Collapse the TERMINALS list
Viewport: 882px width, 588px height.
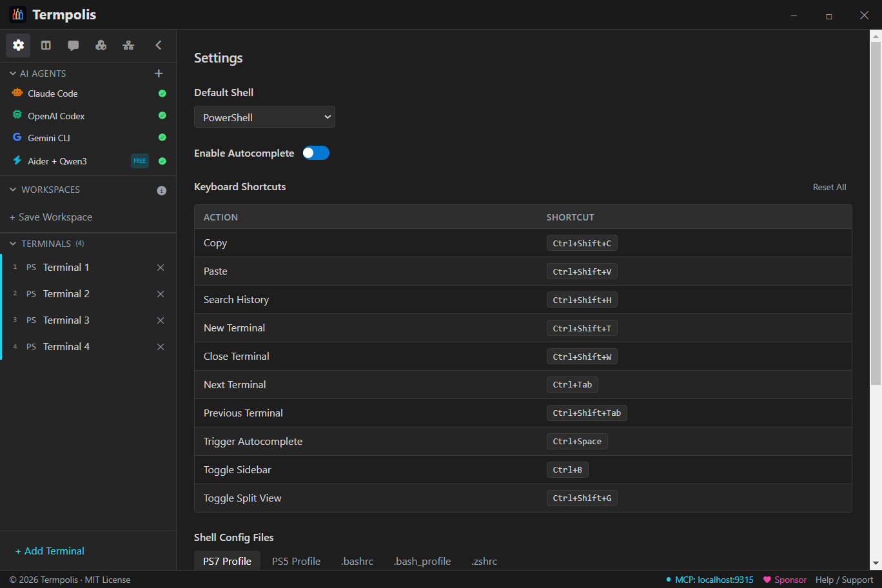pos(12,243)
